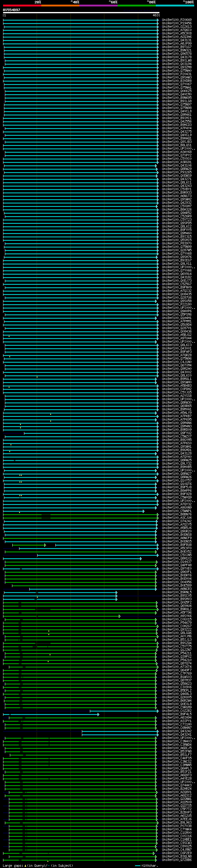Open hit UniRef100_P19456
The height and width of the screenshot is (868, 197).
177,23
